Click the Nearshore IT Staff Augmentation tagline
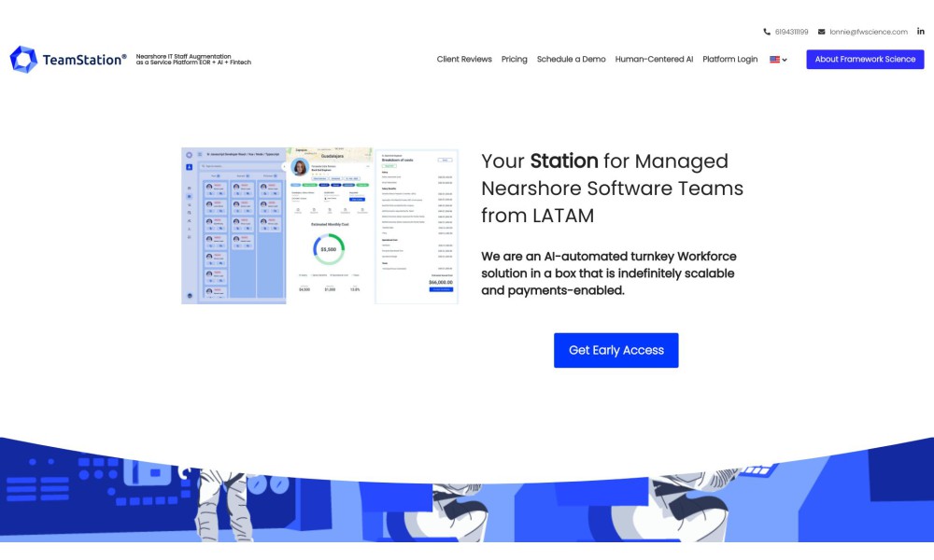Viewport: 934px width, 560px height. click(x=193, y=60)
